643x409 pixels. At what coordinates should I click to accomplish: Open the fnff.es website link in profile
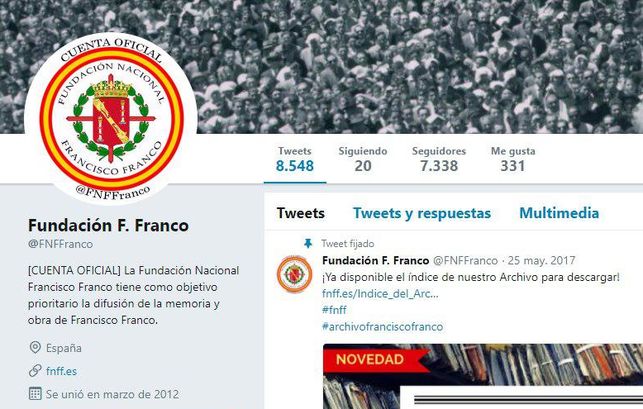click(62, 371)
